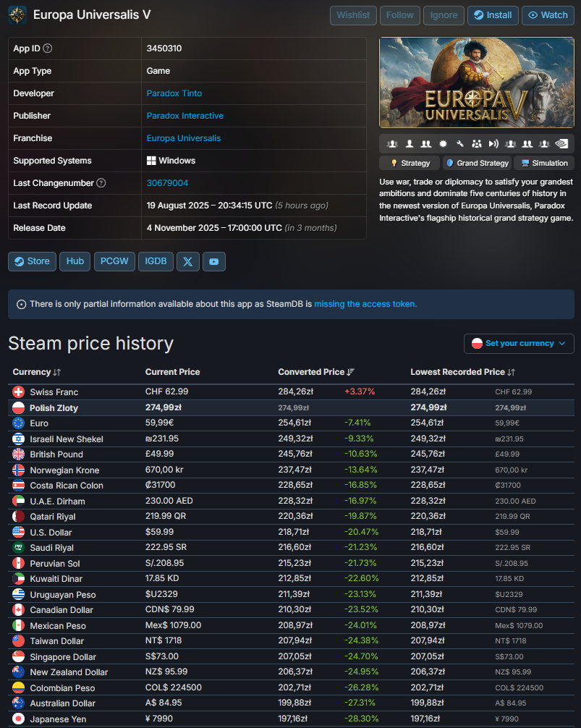Open the Hub link button

coord(75,261)
